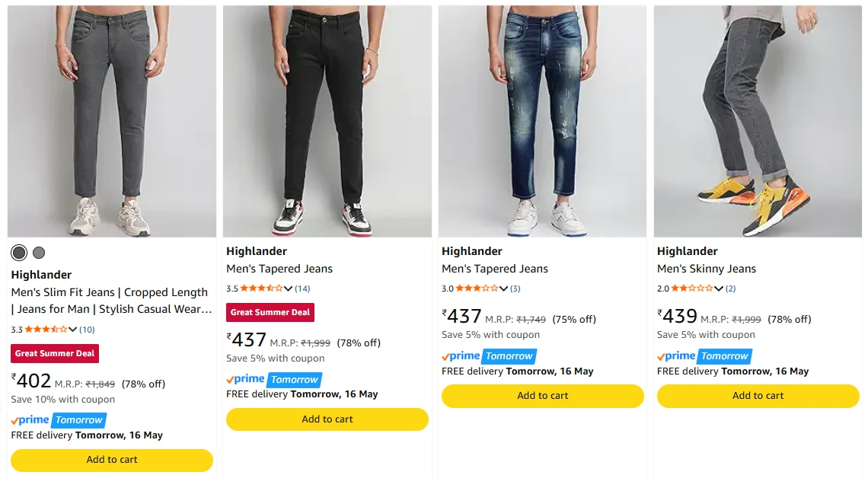Expand rating chevron on the 3.0-star jeans
The width and height of the screenshot is (868, 478).
pos(503,288)
